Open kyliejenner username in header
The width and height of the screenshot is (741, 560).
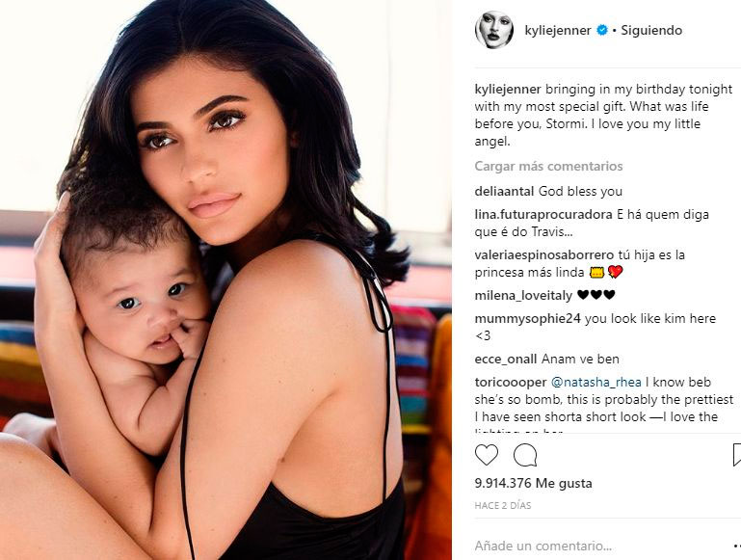(x=558, y=31)
